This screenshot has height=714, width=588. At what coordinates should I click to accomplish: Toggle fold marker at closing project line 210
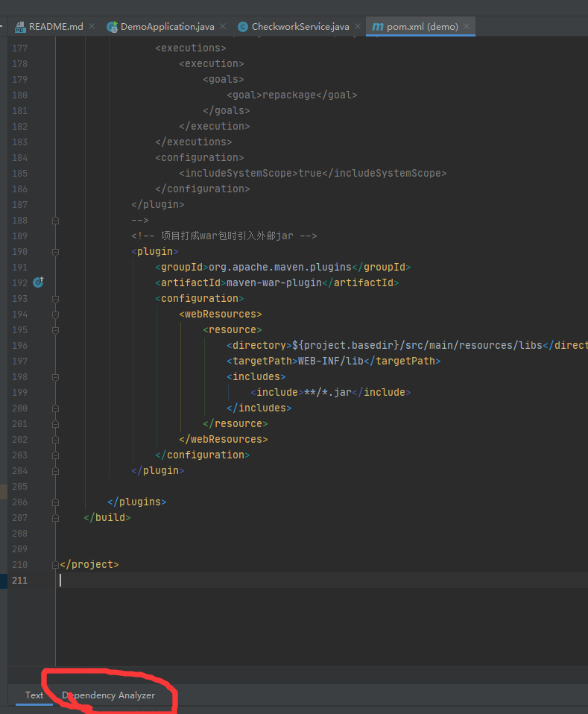pos(56,565)
